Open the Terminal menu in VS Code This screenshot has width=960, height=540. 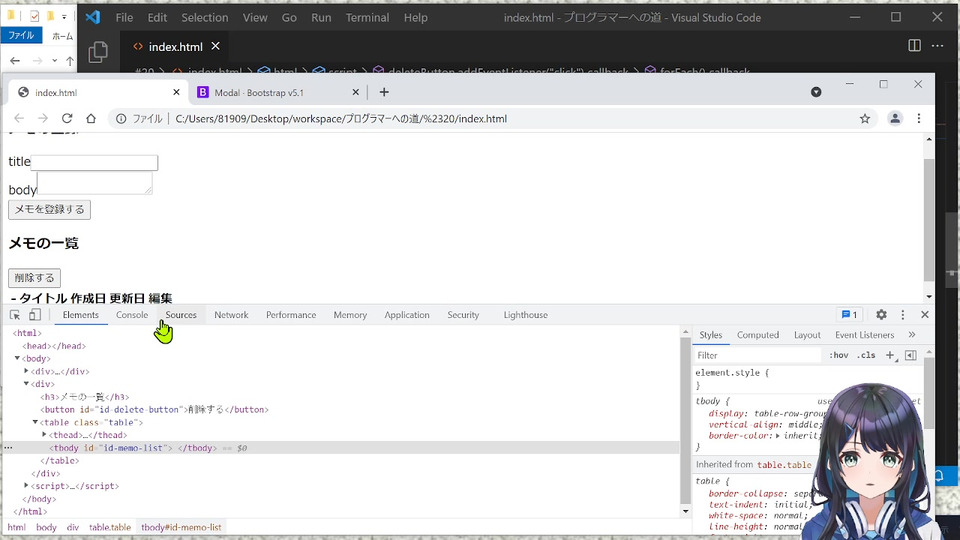point(367,17)
